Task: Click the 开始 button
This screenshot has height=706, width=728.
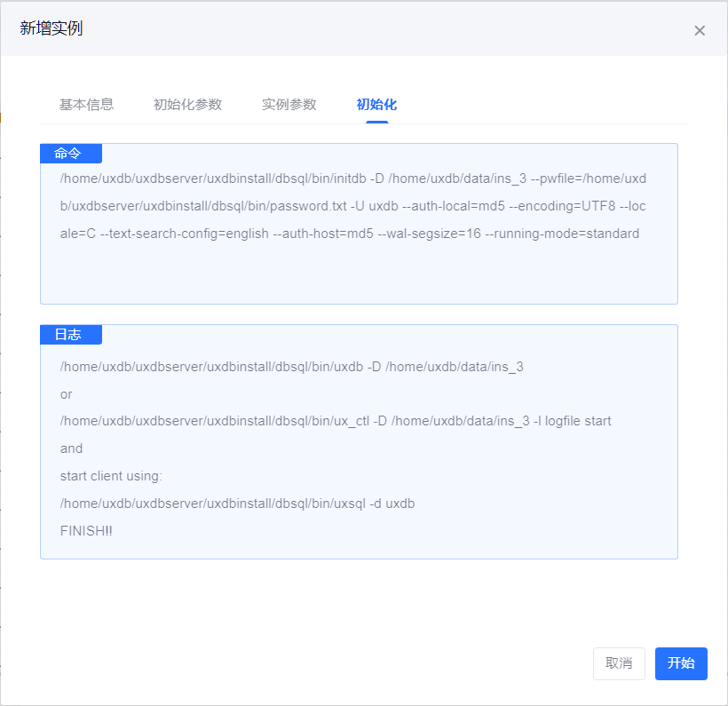Action: 681,663
